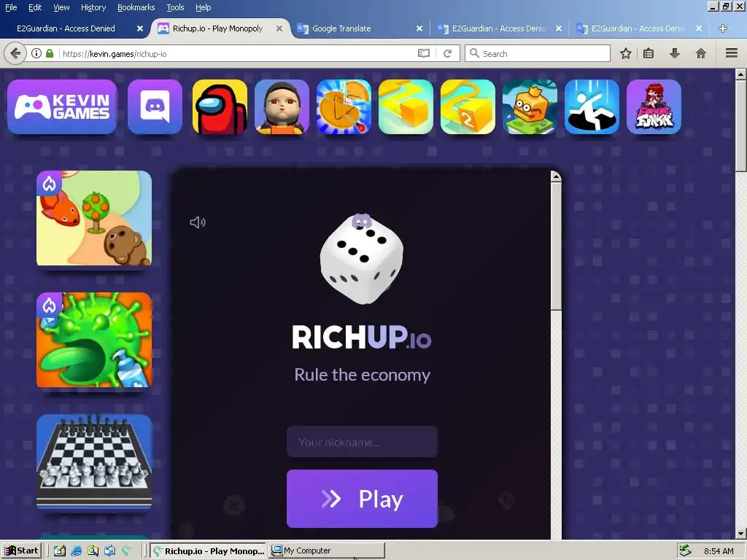Viewport: 747px width, 560px height.
Task: Click the taskbar clock showing 8:54 AM
Action: [x=719, y=551]
